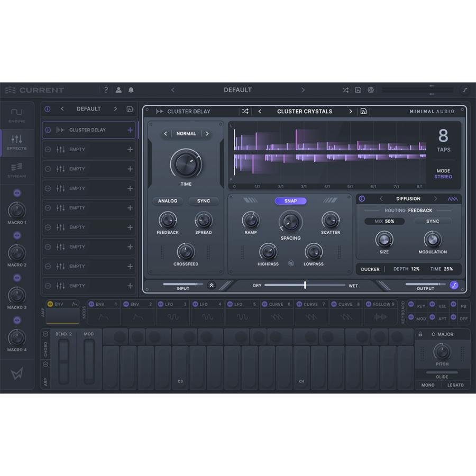Go to the previous Cluster Delay preset
Image resolution: width=476 pixels, height=476 pixels.
pos(260,112)
